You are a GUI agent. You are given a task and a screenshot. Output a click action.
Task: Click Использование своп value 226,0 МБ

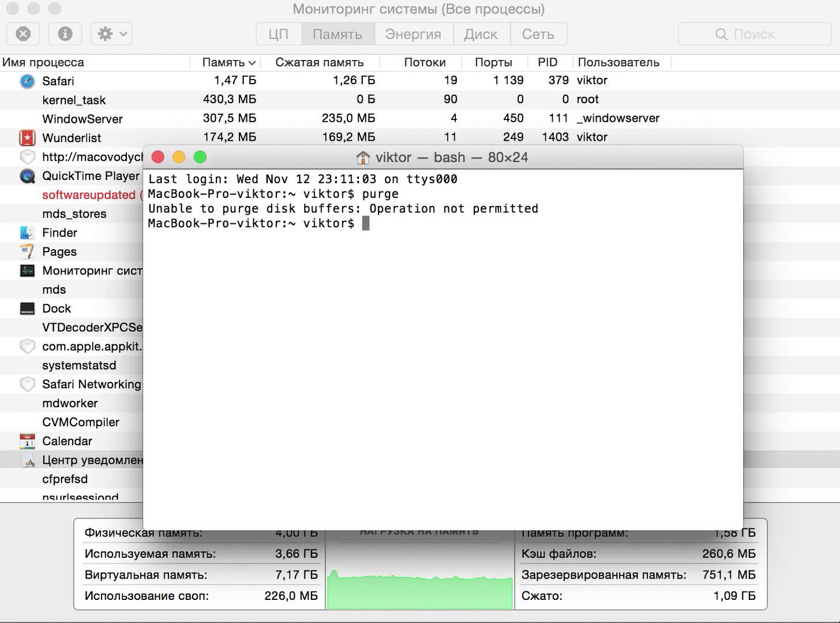point(291,596)
